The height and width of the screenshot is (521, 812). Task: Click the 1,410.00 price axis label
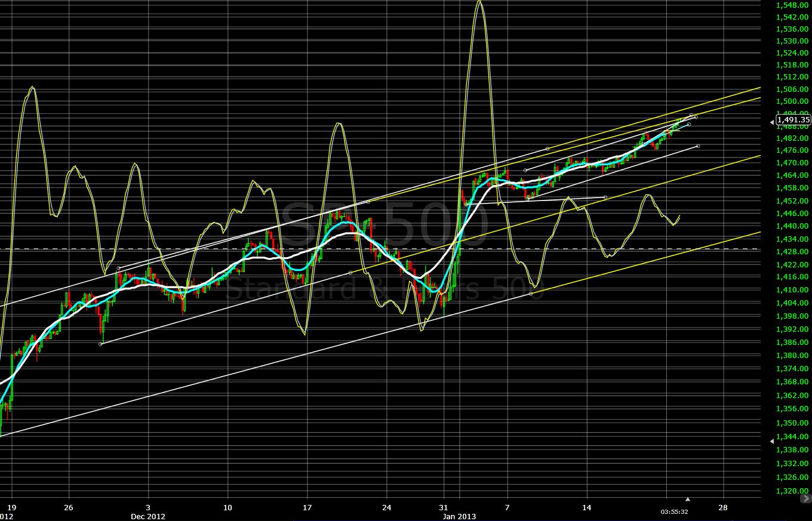(x=792, y=290)
